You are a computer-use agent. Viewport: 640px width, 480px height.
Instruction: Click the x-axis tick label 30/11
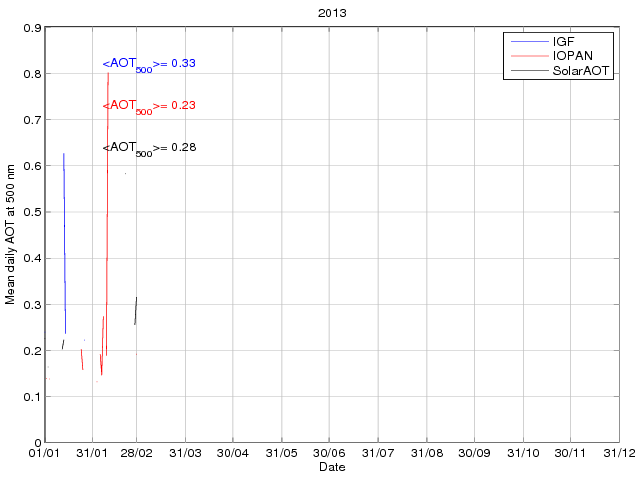click(570, 453)
